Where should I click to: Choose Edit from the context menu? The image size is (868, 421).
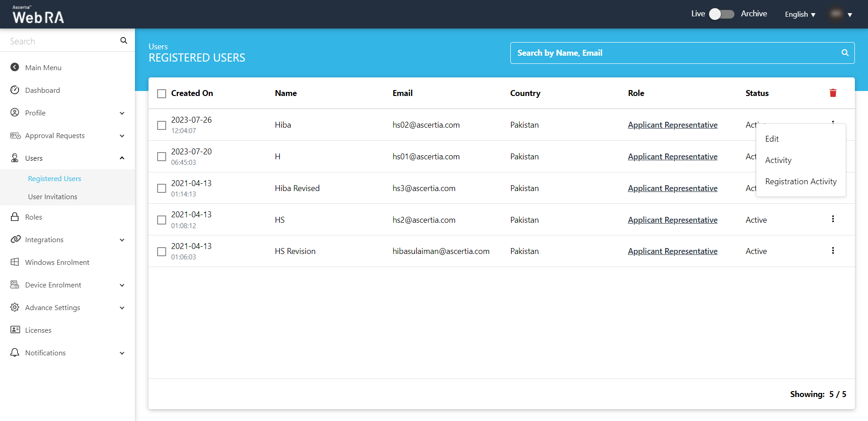[772, 139]
